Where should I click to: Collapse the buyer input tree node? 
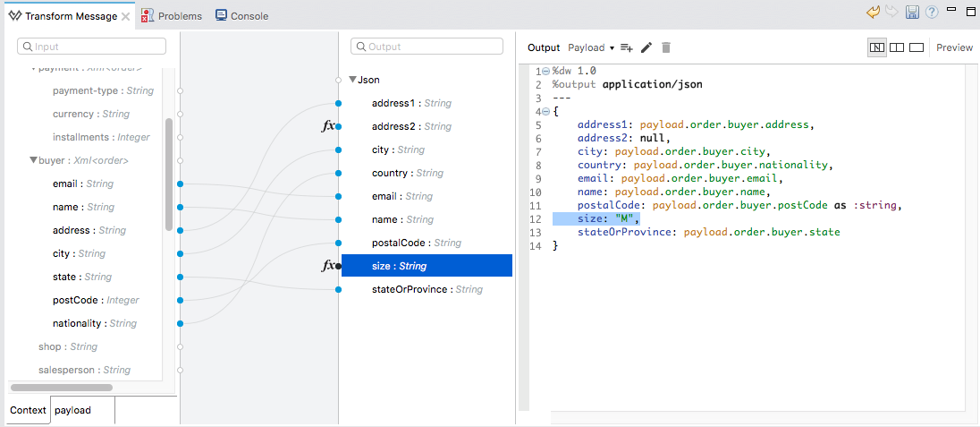pos(33,161)
